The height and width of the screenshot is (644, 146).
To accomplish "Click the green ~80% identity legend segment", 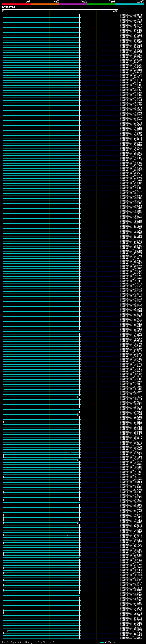I will [101, 4].
